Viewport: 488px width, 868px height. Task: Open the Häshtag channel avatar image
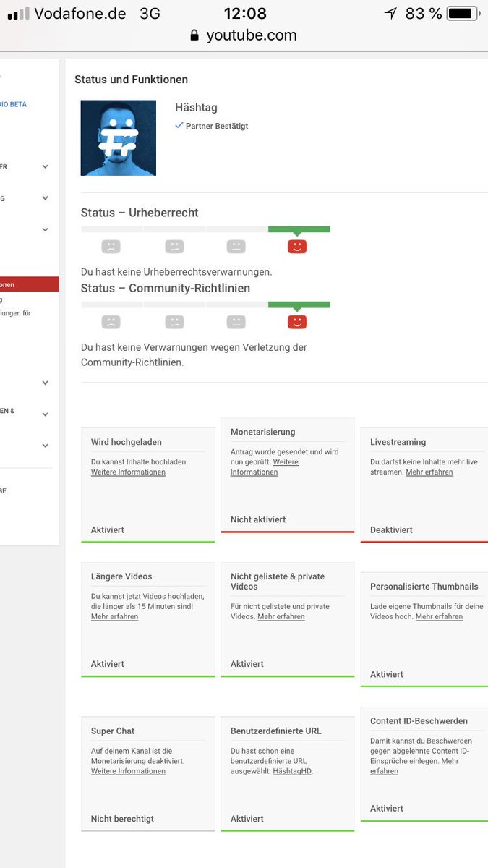pyautogui.click(x=118, y=137)
